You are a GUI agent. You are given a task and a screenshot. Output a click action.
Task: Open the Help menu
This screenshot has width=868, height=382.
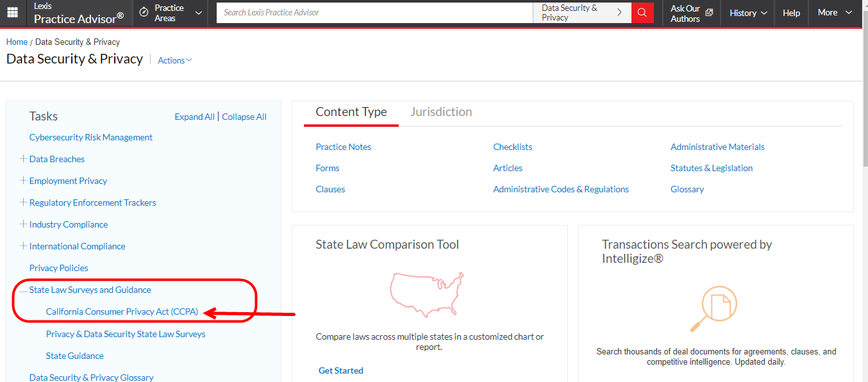click(792, 13)
